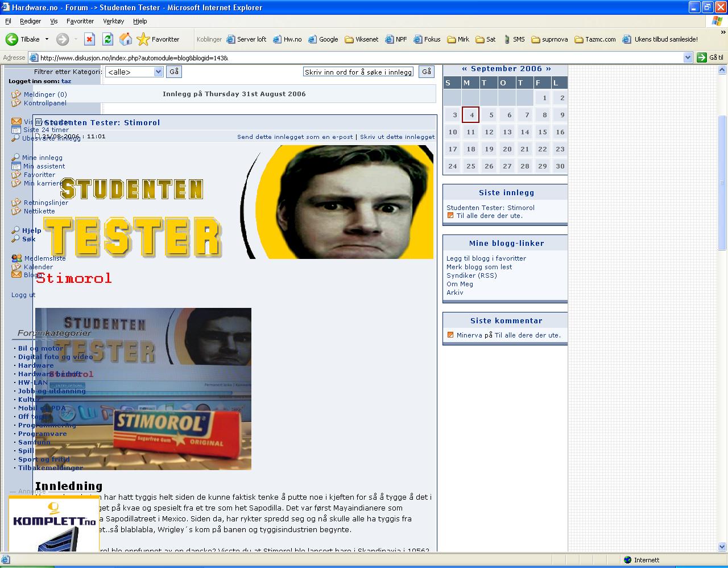Click the Gå til go button
Image resolution: width=728 pixels, height=568 pixels.
710,57
